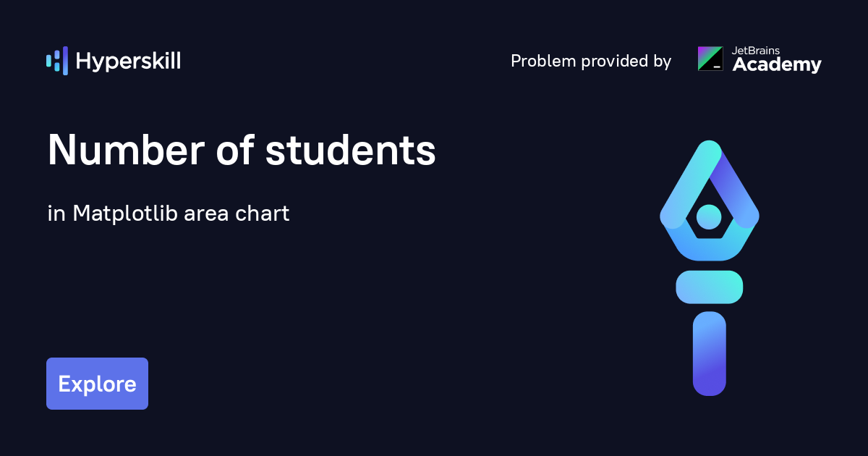Click the Hyperskill logo icon
868x456 pixels.
(x=57, y=61)
